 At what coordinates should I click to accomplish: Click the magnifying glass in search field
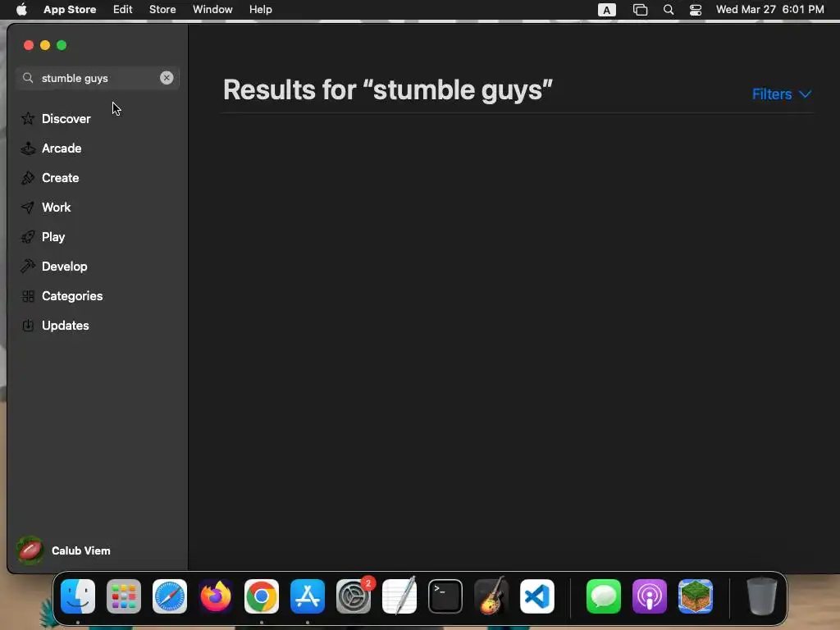(x=28, y=78)
